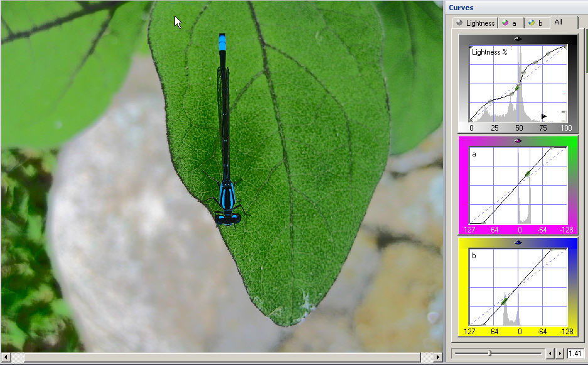Switch to the Lightness curve tab

click(x=475, y=23)
